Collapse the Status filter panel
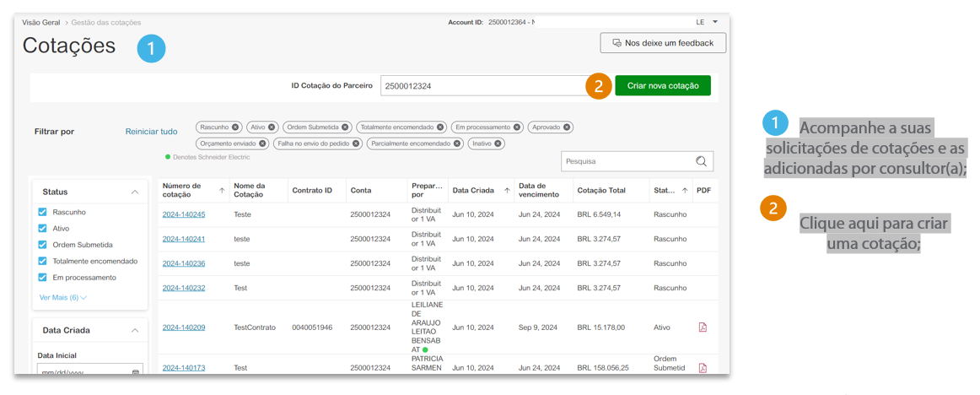 pos(134,192)
